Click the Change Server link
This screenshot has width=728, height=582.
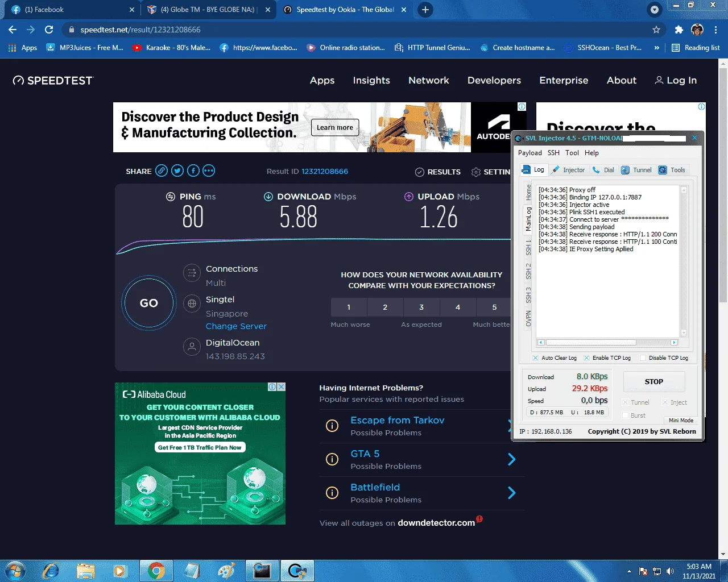click(236, 326)
